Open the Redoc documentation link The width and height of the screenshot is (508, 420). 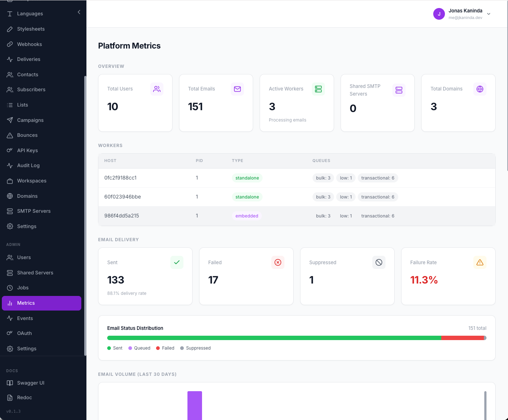coord(24,397)
